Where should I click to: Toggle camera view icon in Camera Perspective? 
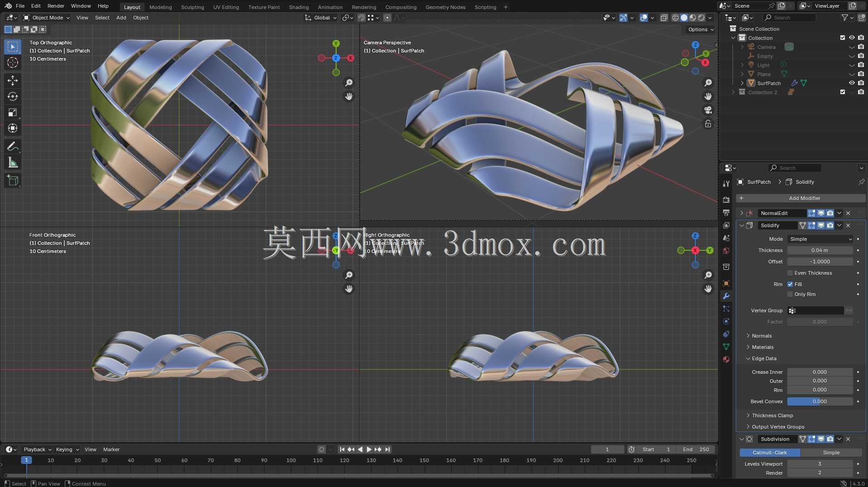(x=708, y=110)
